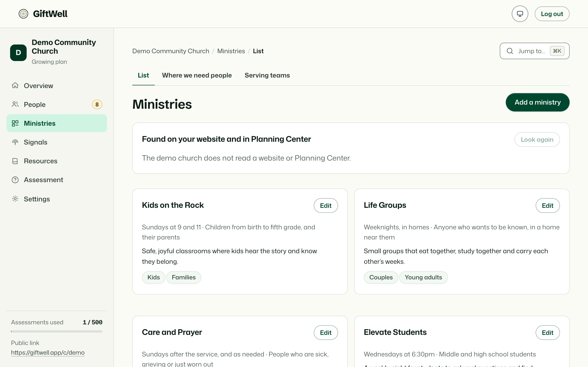
Task: Open the giftwell.app/c/demo public link
Action: point(48,353)
